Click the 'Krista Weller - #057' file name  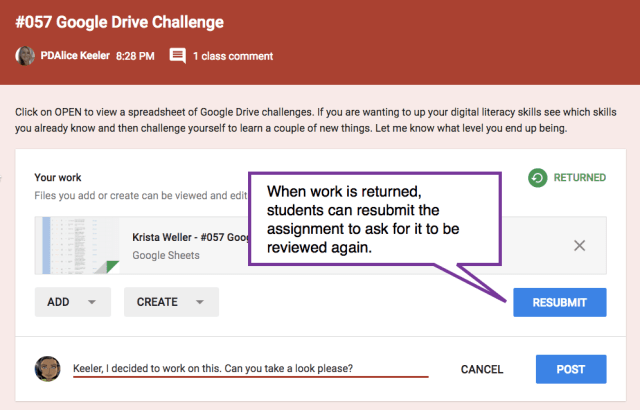(x=190, y=237)
